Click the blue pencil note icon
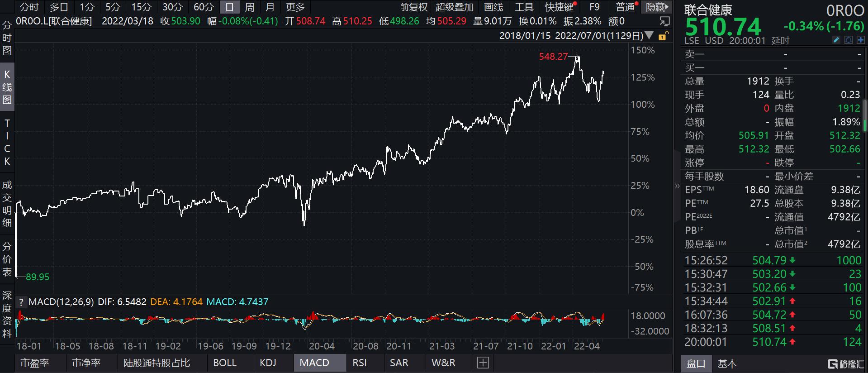Image resolution: width=868 pixels, height=373 pixels. tap(837, 40)
